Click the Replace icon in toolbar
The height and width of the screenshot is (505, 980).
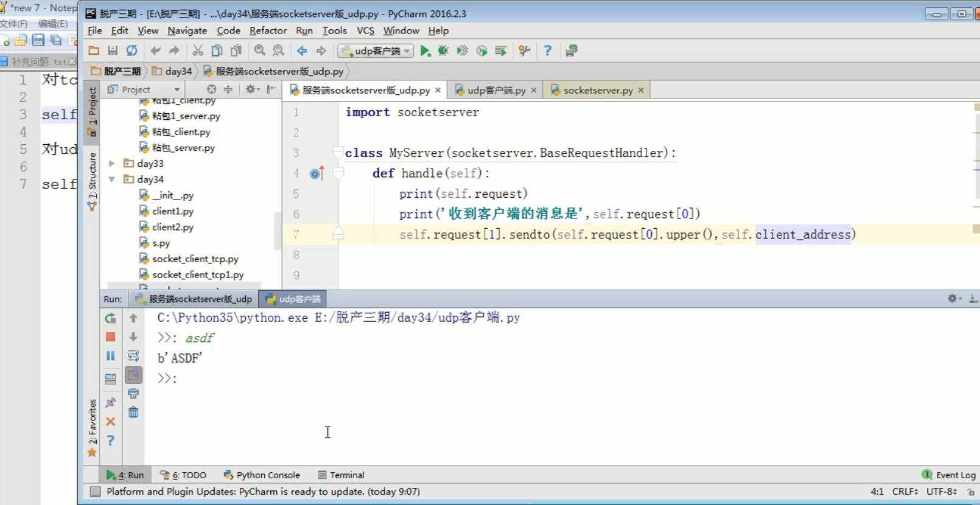278,50
